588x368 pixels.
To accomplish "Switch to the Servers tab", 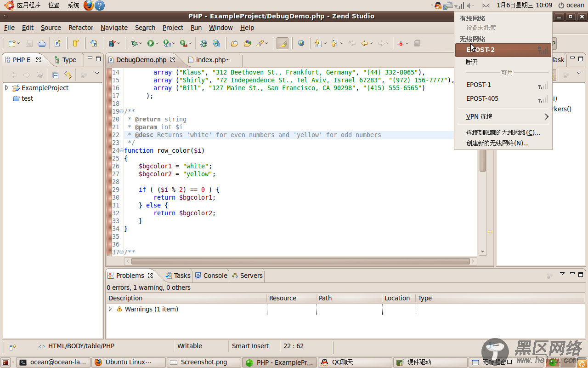I will tap(247, 276).
